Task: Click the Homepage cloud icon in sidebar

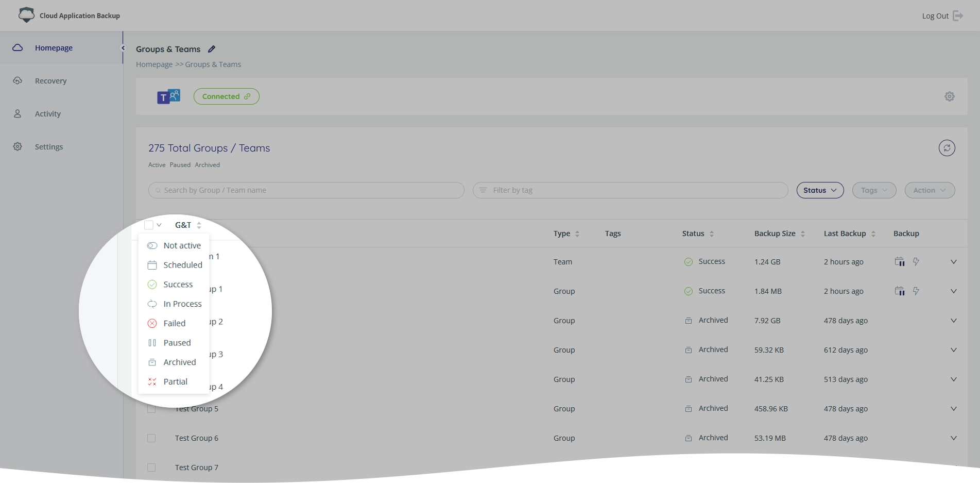Action: point(18,47)
